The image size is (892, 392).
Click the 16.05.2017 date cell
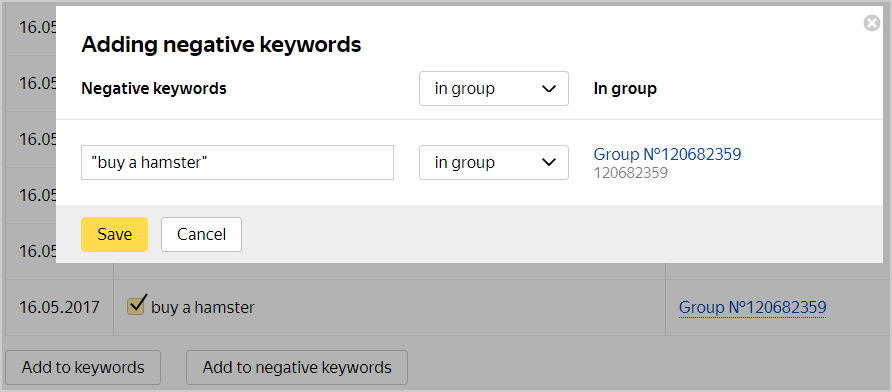coord(59,308)
